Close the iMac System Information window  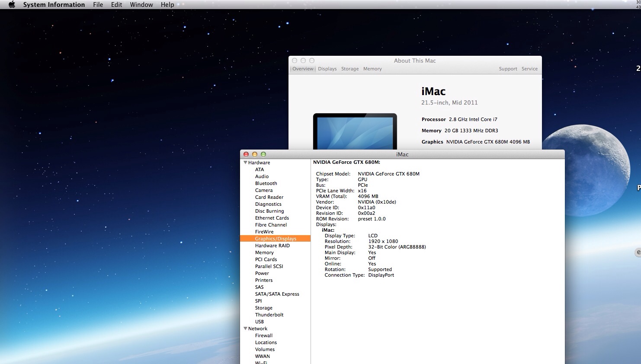[x=246, y=154]
